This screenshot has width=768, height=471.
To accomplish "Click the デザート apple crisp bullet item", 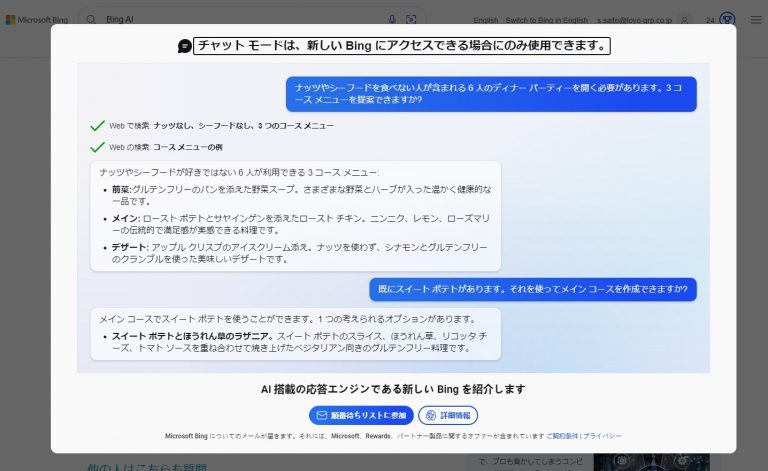I will 299,253.
